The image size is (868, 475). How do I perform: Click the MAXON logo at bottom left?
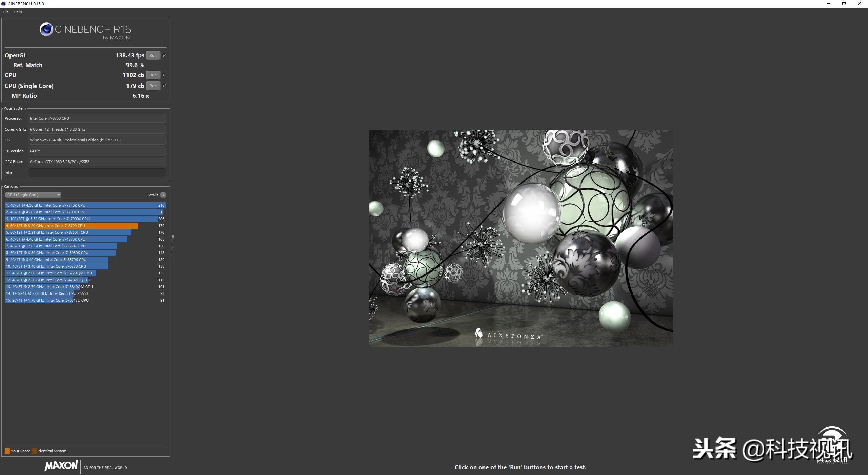(61, 466)
